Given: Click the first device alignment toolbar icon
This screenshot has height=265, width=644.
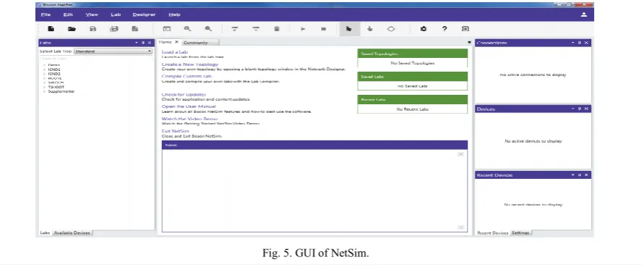Looking at the screenshot, I should click(x=234, y=29).
